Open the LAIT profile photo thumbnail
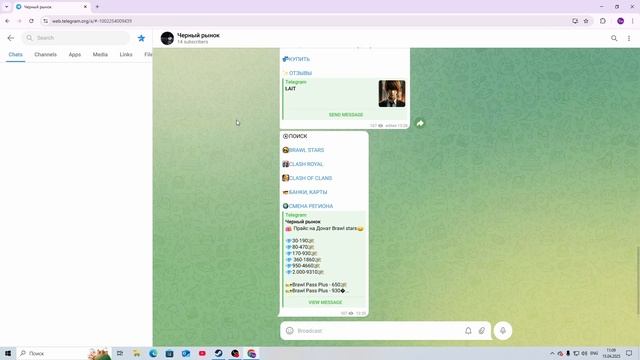The height and width of the screenshot is (360, 640). tap(392, 93)
